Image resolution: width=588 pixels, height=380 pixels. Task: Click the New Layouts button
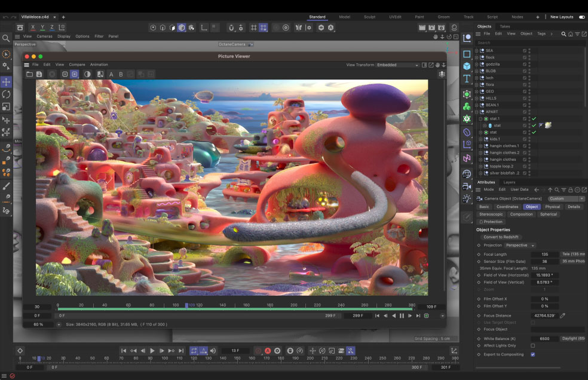pyautogui.click(x=562, y=17)
